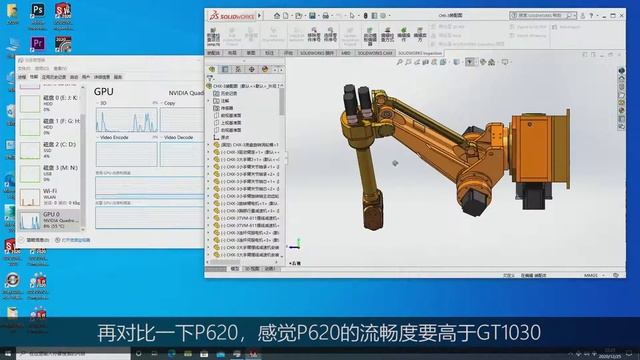Expand the SolidWorks menu arrow beside logo
The image size is (640, 360).
pyautogui.click(x=260, y=16)
